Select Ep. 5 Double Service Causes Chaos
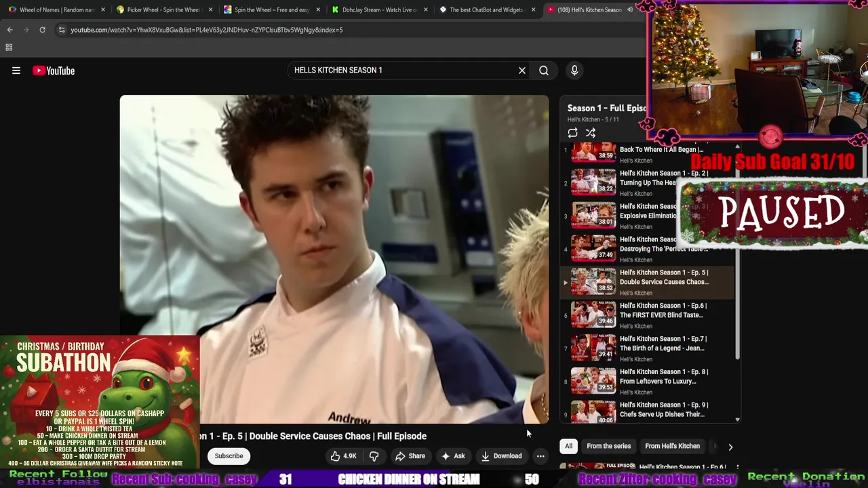 (x=648, y=282)
